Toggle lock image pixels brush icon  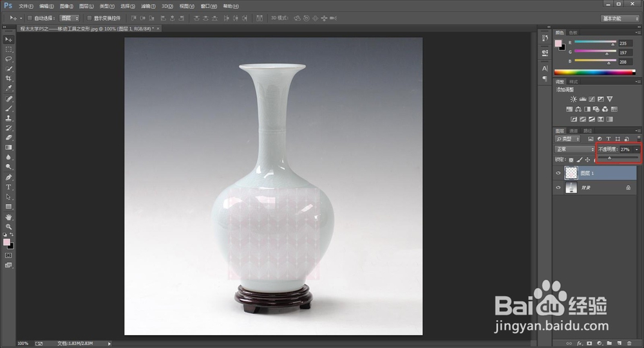(x=579, y=160)
